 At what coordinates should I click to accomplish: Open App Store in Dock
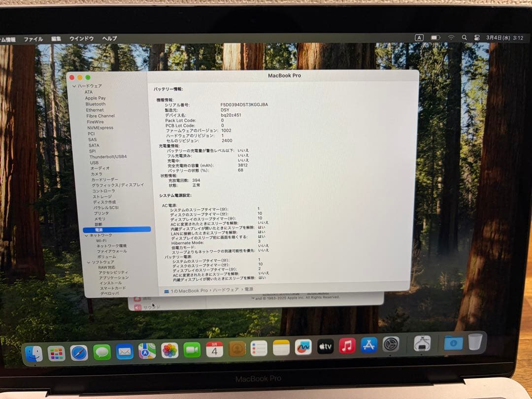(x=369, y=345)
